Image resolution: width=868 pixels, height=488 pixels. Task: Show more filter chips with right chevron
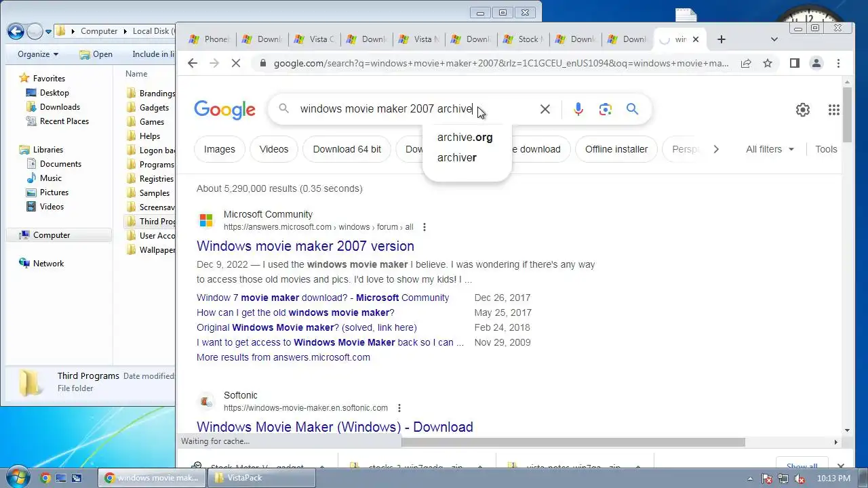(716, 149)
